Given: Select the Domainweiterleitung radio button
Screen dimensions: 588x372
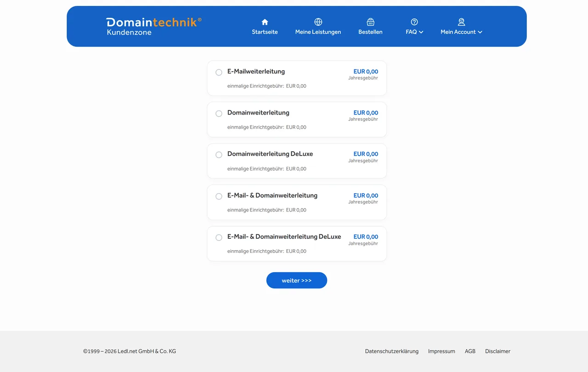Looking at the screenshot, I should point(219,114).
